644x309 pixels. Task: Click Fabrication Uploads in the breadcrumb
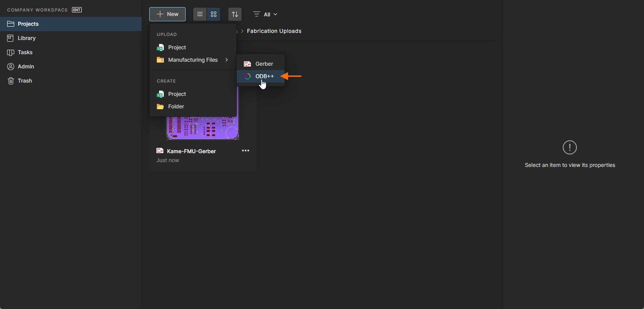[x=274, y=31]
